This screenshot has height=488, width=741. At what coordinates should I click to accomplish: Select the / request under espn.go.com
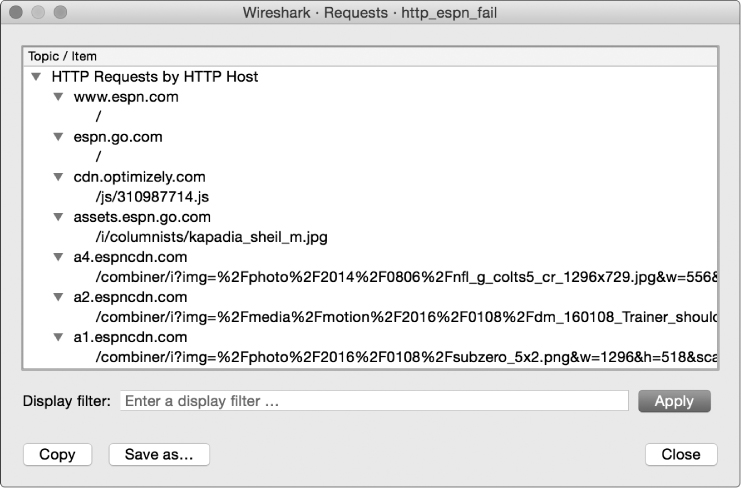370,157
